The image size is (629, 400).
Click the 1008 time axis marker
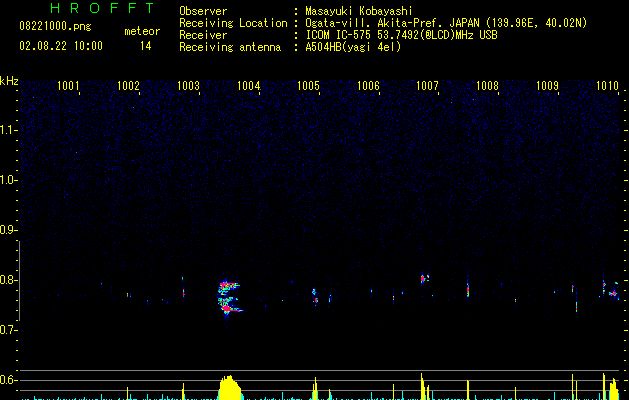(487, 86)
